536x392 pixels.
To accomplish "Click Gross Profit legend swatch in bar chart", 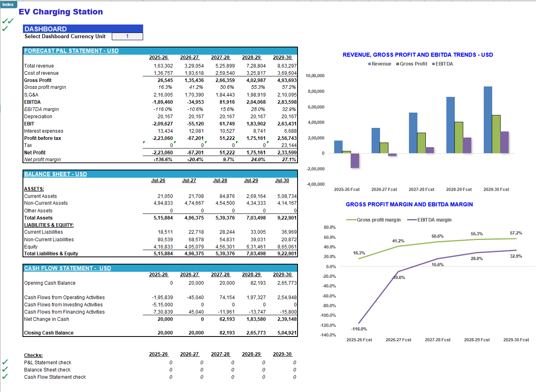I will (x=398, y=64).
